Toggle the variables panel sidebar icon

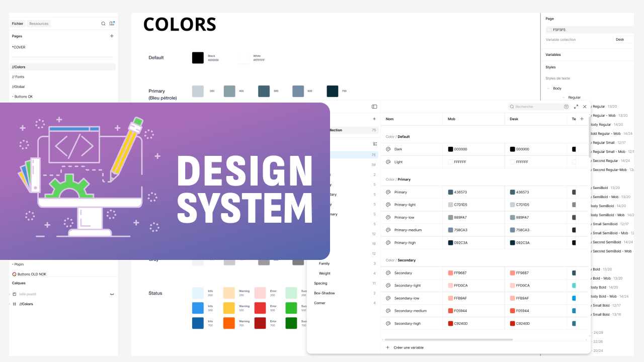[374, 107]
